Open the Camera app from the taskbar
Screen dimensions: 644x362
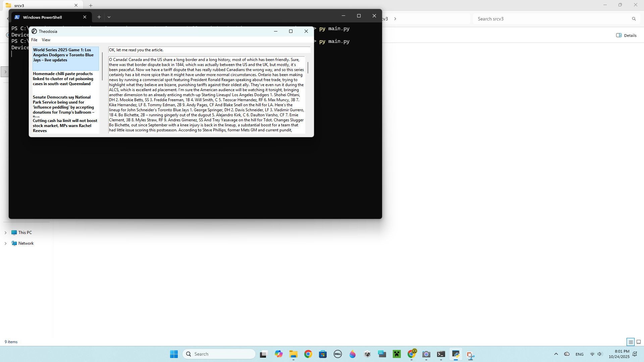pos(426,354)
